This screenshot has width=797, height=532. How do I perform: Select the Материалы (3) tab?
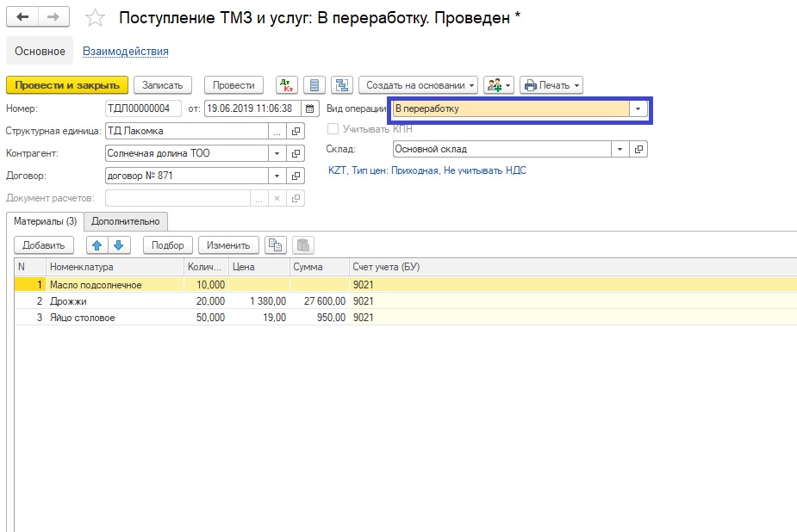(x=46, y=221)
